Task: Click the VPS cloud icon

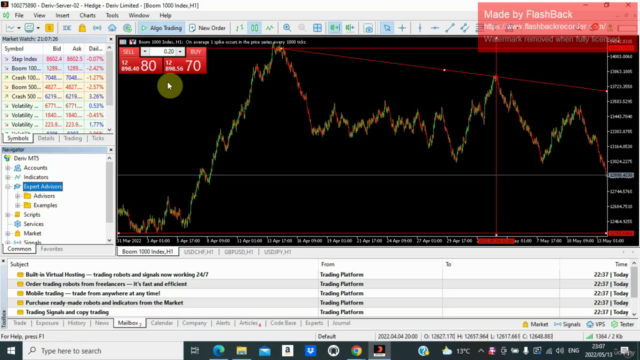Action: (112, 28)
